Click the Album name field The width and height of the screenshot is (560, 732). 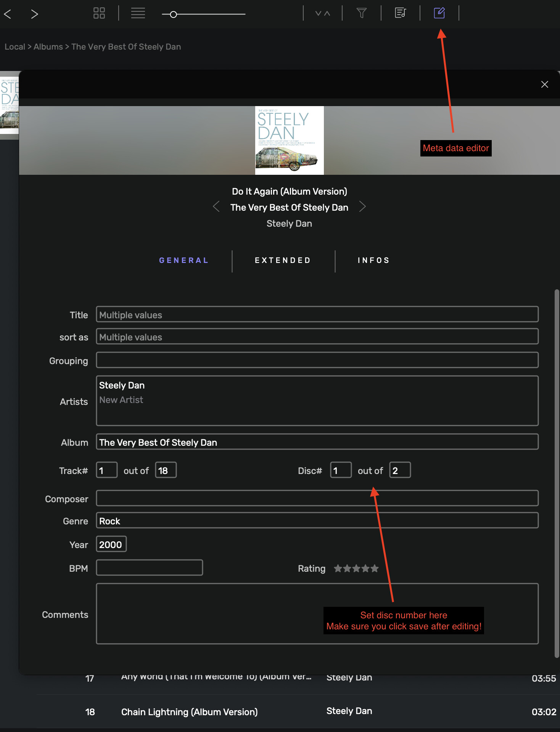coord(317,442)
